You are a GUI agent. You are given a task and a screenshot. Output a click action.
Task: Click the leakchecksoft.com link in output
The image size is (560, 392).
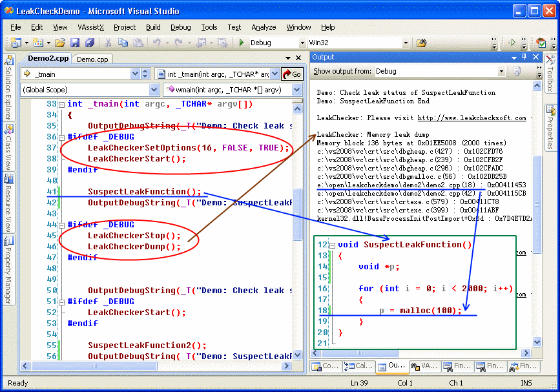click(472, 118)
